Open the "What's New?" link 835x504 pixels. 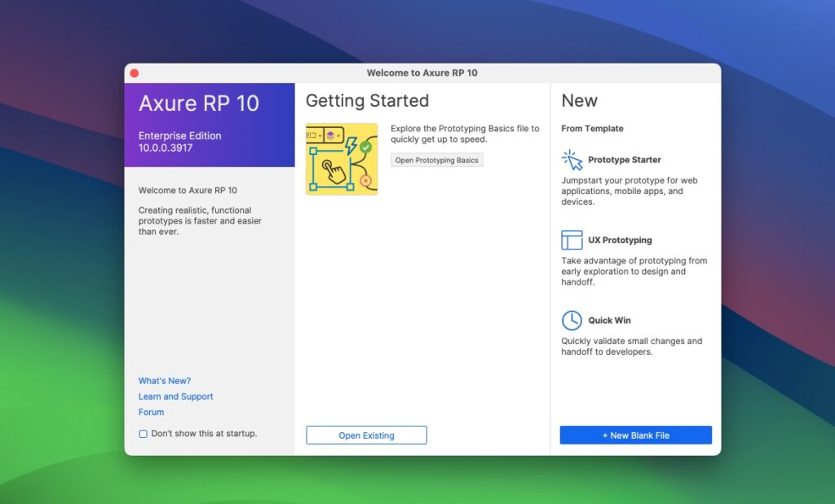coord(165,380)
